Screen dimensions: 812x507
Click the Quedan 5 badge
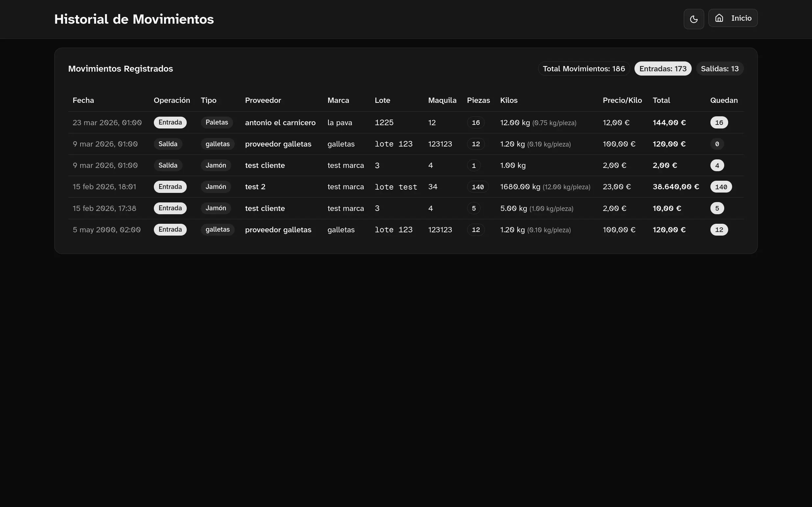(x=717, y=208)
